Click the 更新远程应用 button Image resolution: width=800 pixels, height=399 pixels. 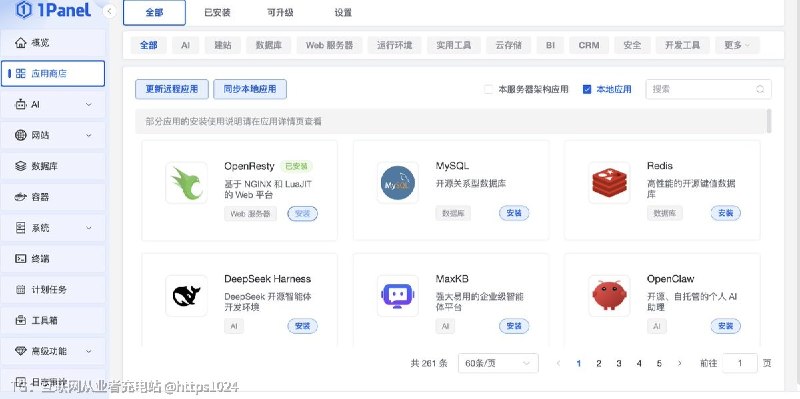click(171, 89)
